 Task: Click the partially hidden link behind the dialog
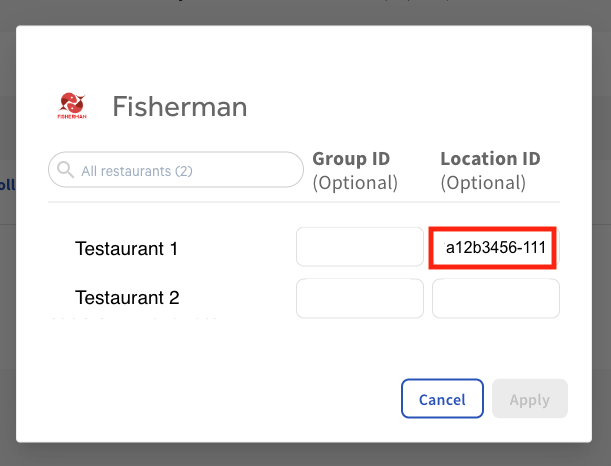click(8, 184)
